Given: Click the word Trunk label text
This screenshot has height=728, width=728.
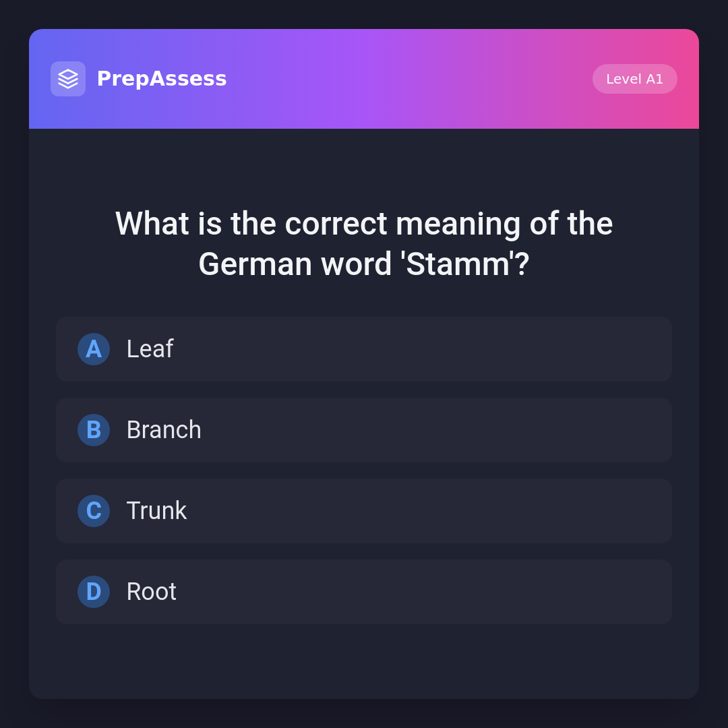Looking at the screenshot, I should tap(156, 511).
